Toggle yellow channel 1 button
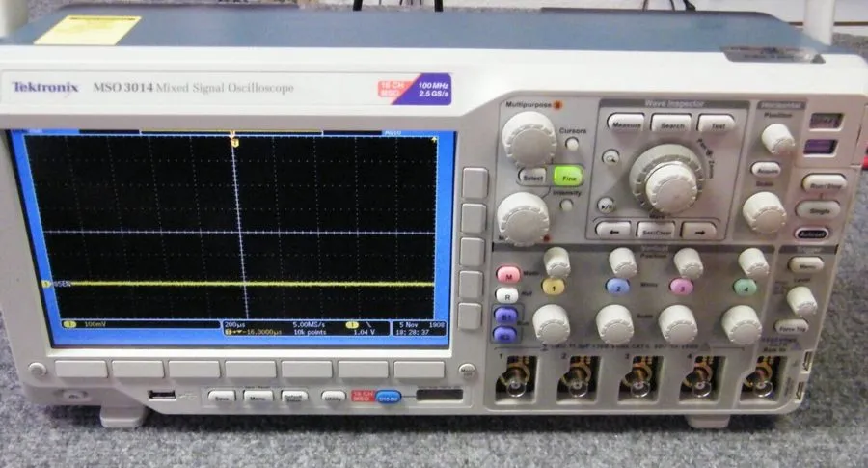This screenshot has width=868, height=468. pyautogui.click(x=553, y=287)
